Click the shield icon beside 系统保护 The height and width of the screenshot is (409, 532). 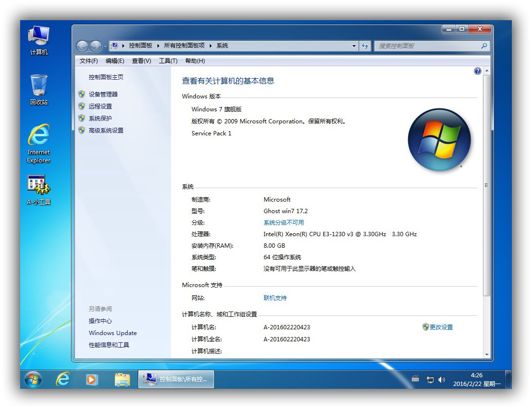tap(82, 118)
